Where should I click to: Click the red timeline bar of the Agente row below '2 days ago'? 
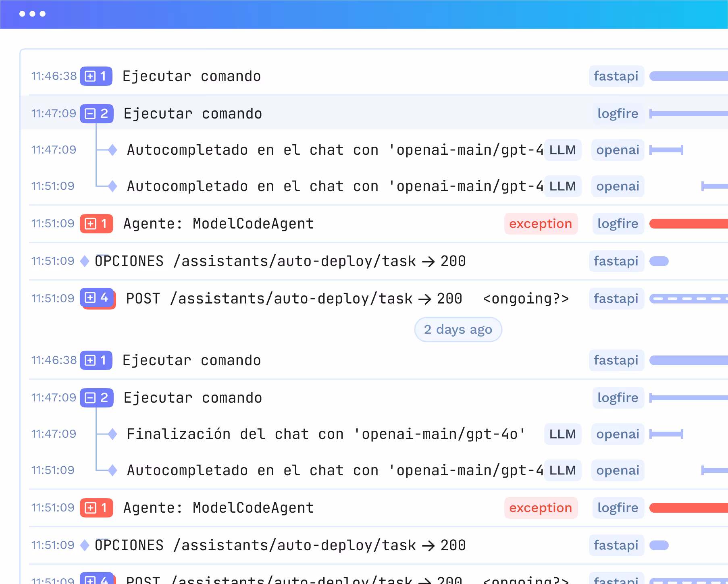tap(689, 508)
